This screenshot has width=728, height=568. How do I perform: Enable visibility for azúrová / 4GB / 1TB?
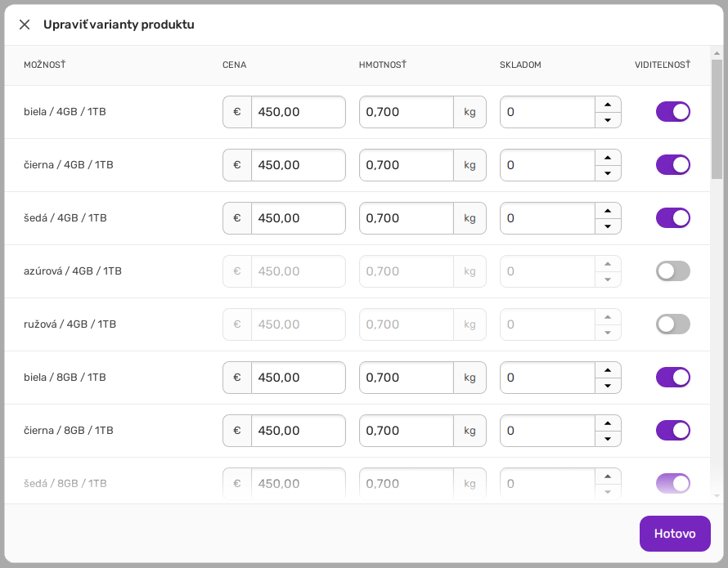tap(672, 271)
